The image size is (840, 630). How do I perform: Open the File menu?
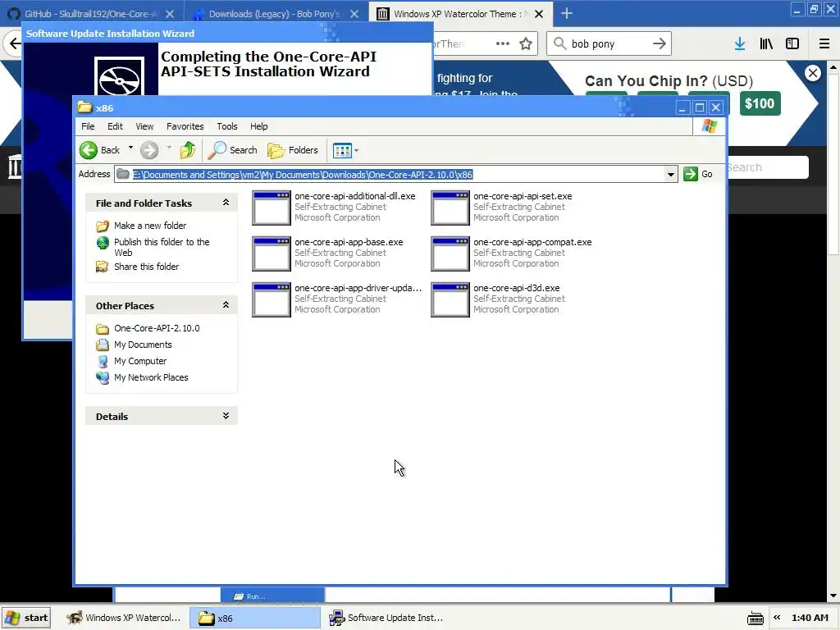tap(88, 126)
